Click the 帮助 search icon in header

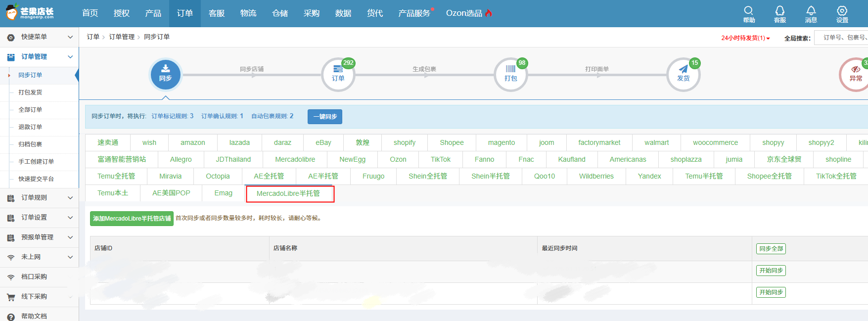point(748,13)
